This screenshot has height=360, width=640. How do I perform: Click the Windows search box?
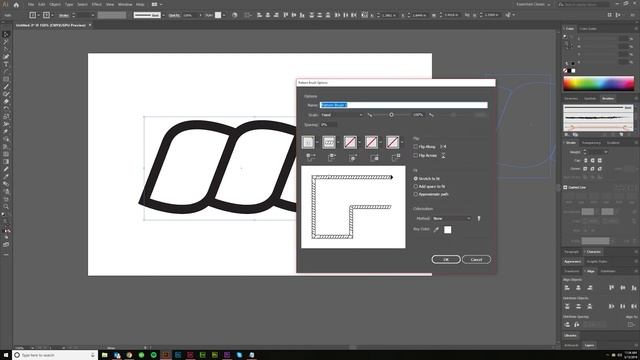(55, 355)
